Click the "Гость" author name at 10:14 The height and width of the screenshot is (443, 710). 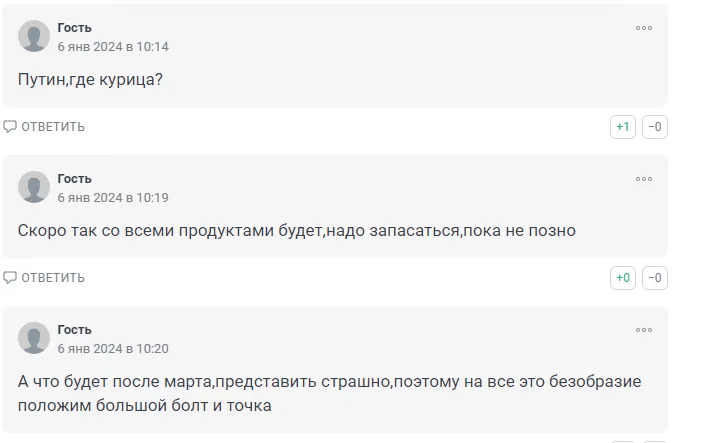tap(74, 28)
